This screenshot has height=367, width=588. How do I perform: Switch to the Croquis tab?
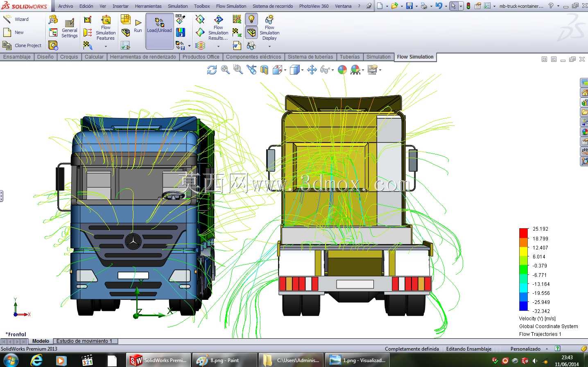[69, 57]
